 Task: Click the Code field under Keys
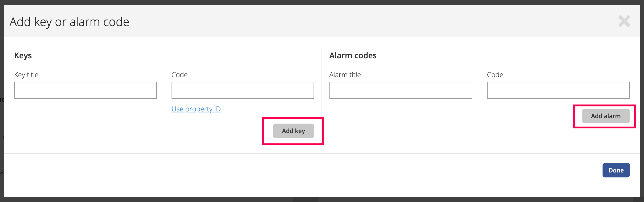243,90
